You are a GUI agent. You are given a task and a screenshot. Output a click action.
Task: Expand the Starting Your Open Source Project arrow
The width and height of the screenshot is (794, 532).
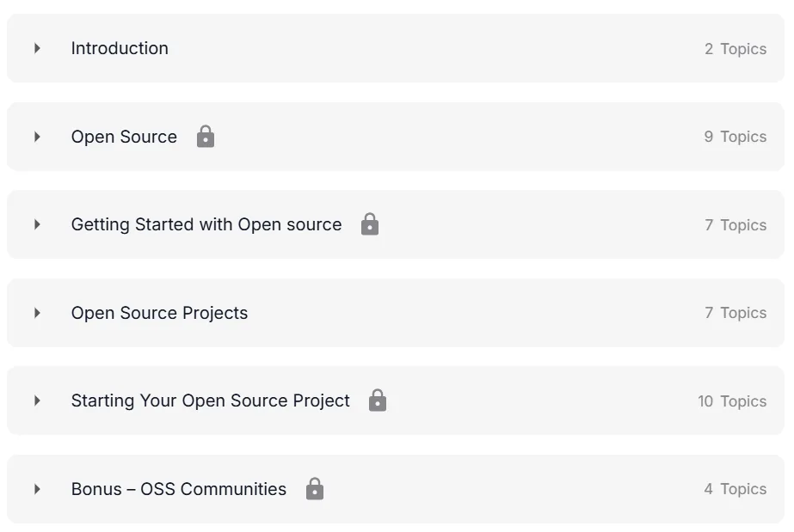point(37,401)
